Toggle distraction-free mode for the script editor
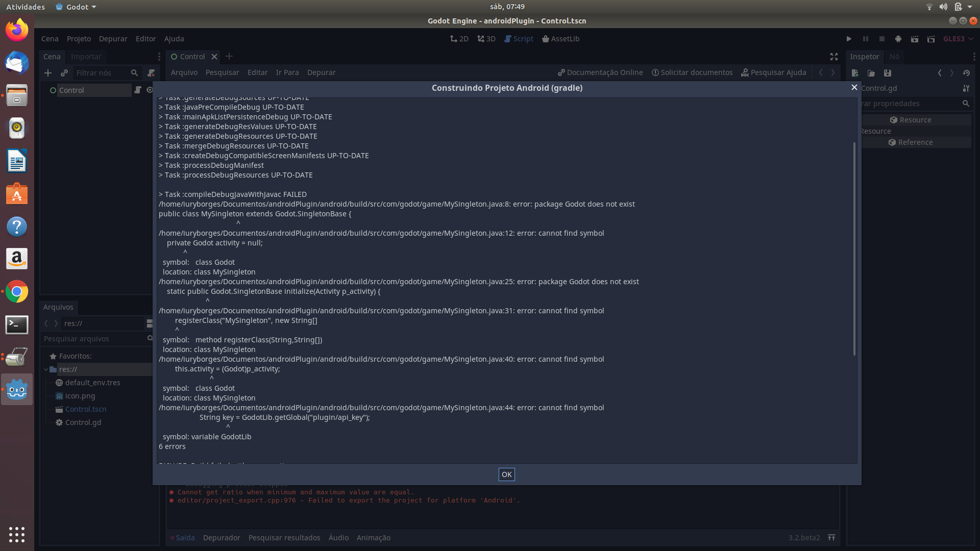Image resolution: width=980 pixels, height=551 pixels. click(x=834, y=57)
